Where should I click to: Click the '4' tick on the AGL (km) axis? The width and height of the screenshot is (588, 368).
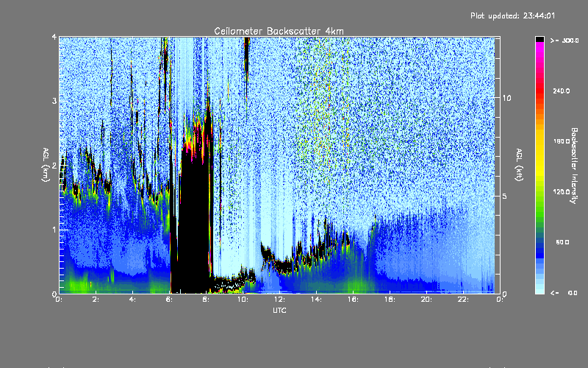click(x=54, y=37)
